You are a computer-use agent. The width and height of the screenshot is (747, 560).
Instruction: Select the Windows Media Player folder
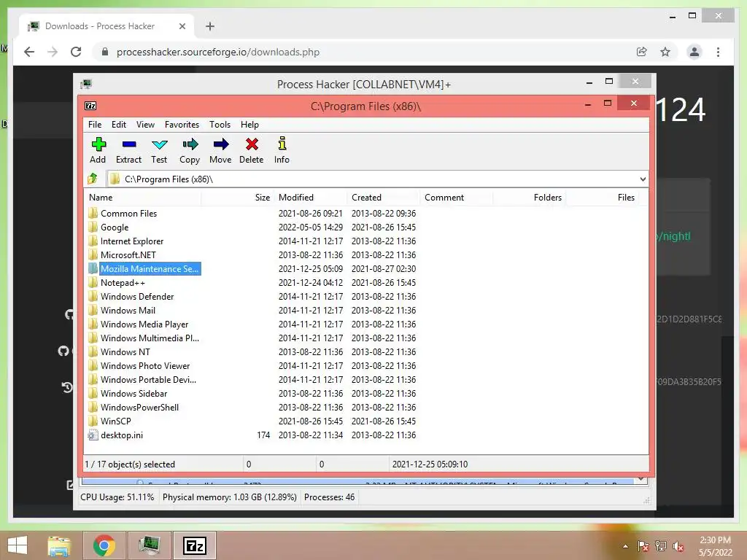144,324
